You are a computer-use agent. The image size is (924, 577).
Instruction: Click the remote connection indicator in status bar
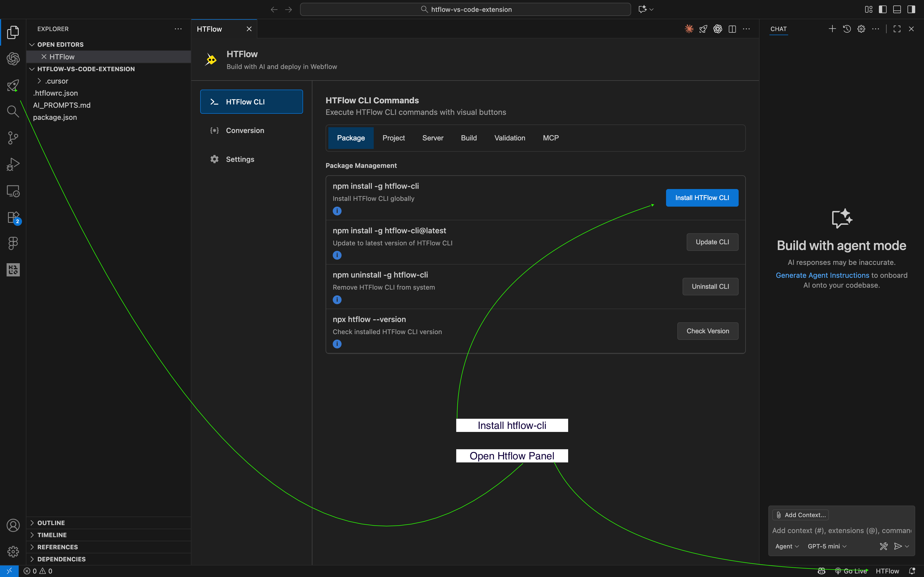pos(10,570)
